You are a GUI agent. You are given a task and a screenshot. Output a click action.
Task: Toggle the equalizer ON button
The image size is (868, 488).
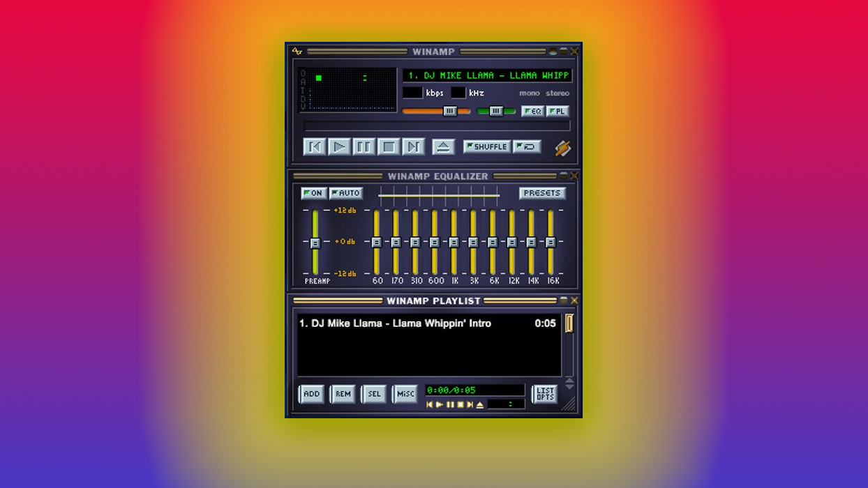pyautogui.click(x=314, y=193)
